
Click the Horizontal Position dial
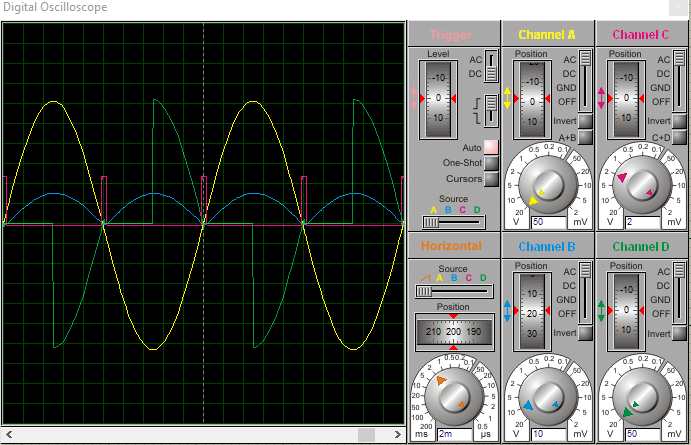453,332
